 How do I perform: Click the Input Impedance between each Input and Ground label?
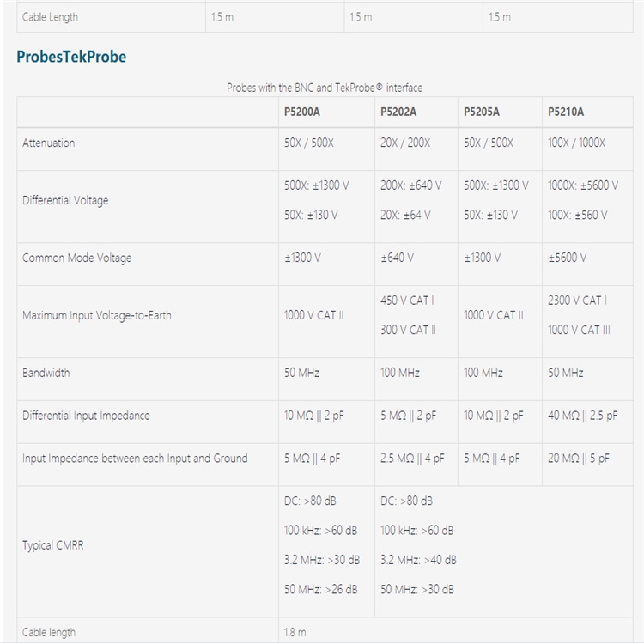[135, 459]
